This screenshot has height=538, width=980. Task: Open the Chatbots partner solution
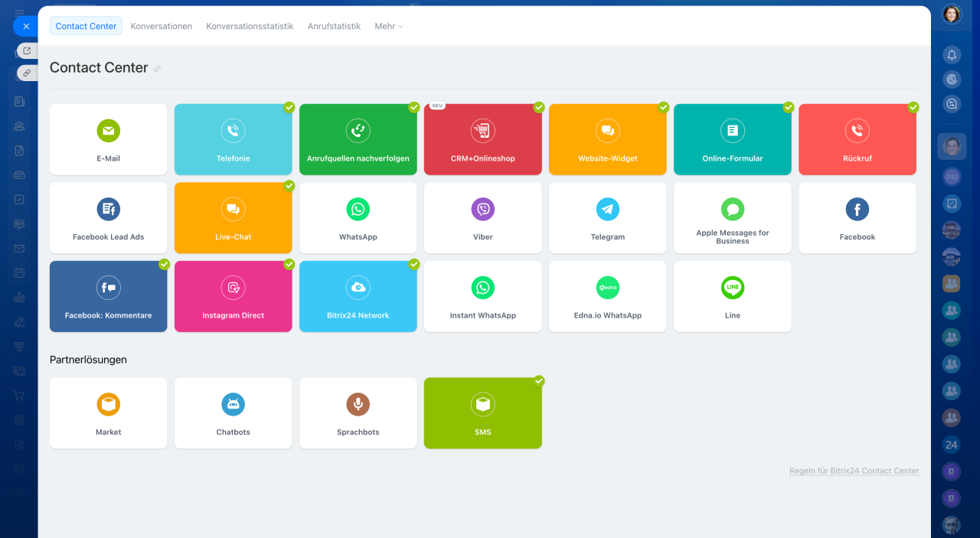click(x=233, y=412)
